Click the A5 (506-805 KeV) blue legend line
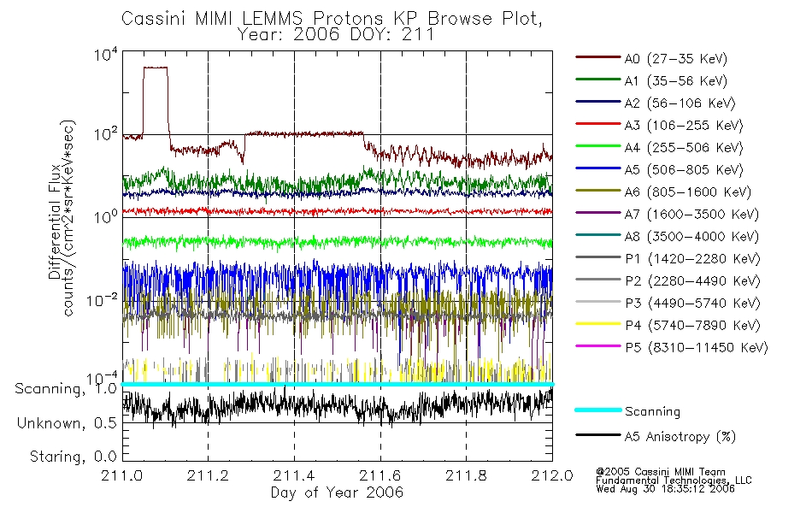 click(x=597, y=168)
